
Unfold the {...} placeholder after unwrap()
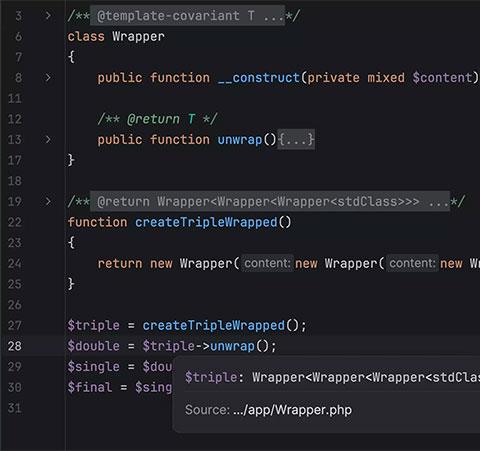coord(296,139)
